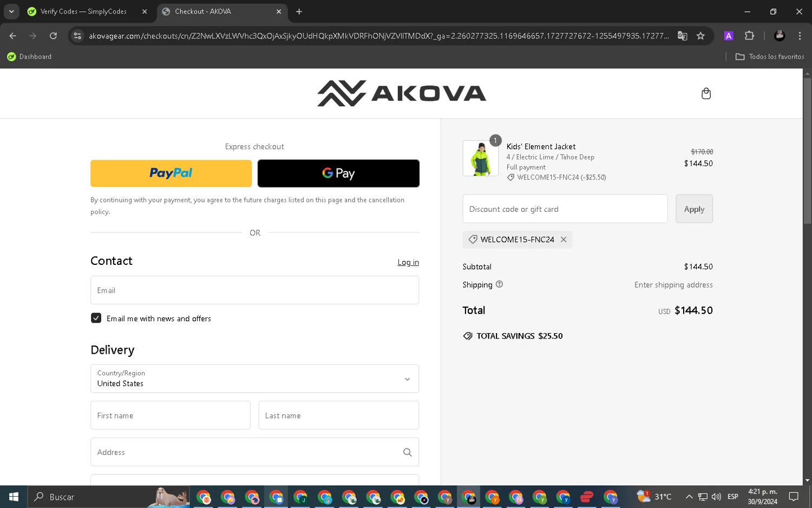This screenshot has height=508, width=812.
Task: Open the Google Translate icon in address bar
Action: [682, 36]
